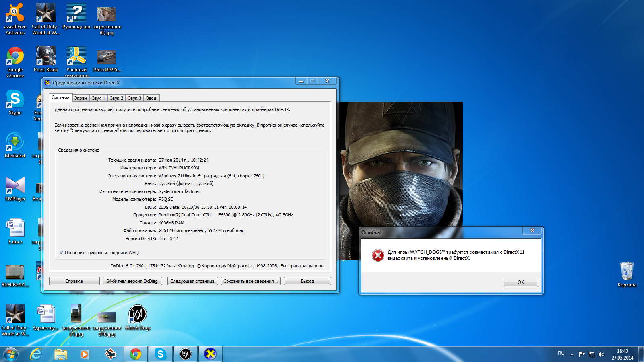
Task: Launch Google Chrome from desktop icon
Action: [x=15, y=62]
